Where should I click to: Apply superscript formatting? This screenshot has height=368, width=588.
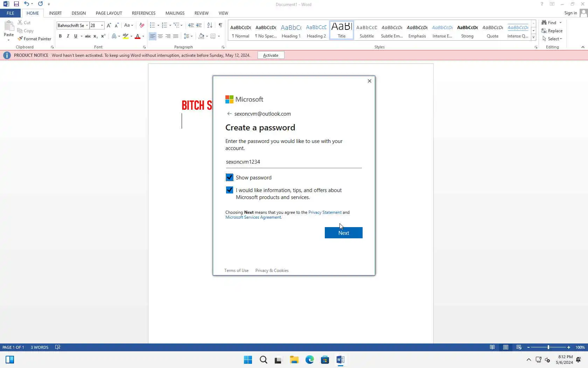coord(103,36)
